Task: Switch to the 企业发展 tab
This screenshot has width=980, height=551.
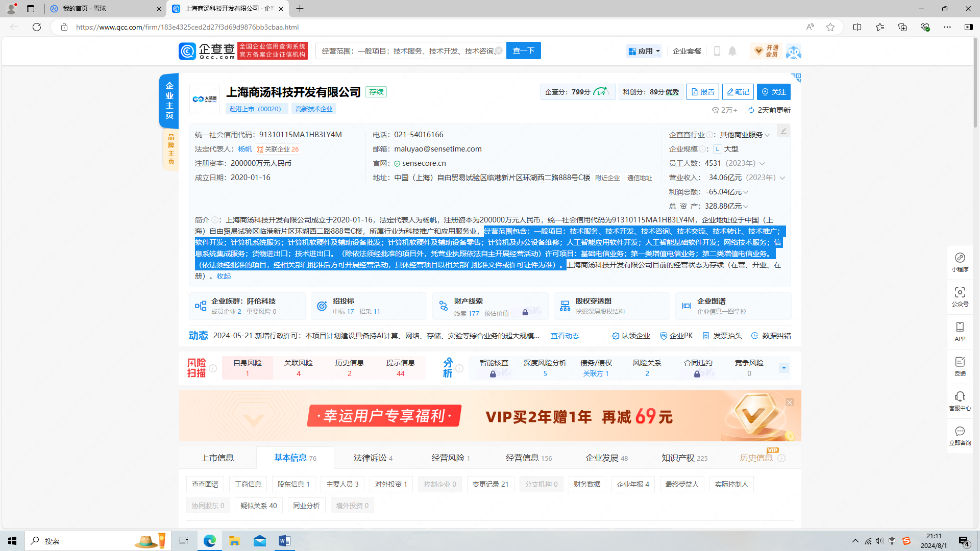Action: pos(606,458)
